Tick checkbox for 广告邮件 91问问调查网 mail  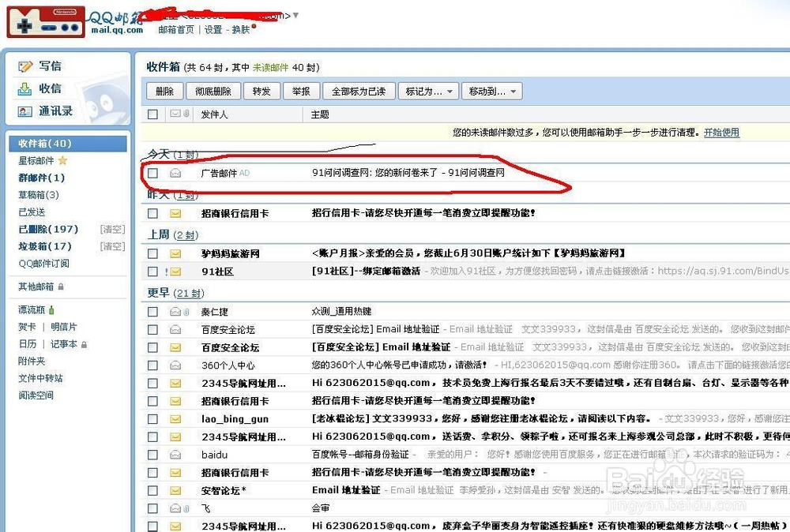(x=152, y=173)
